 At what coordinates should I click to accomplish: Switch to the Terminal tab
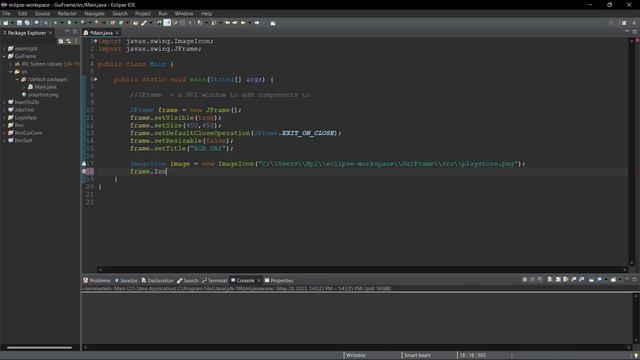pos(214,280)
